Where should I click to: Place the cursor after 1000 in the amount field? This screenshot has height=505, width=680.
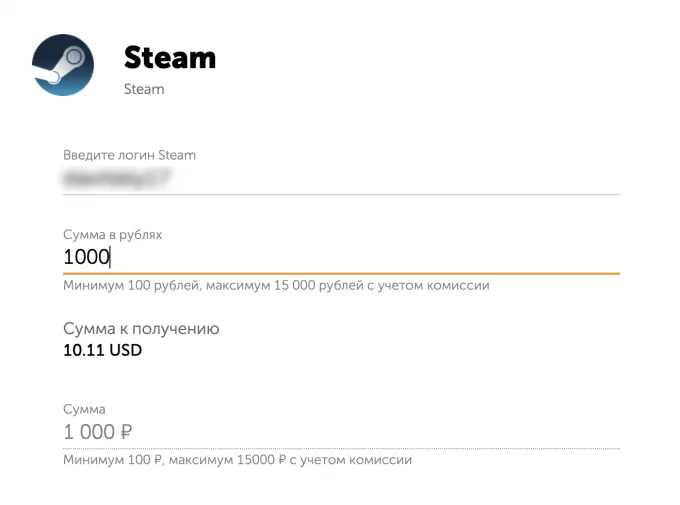[x=111, y=257]
